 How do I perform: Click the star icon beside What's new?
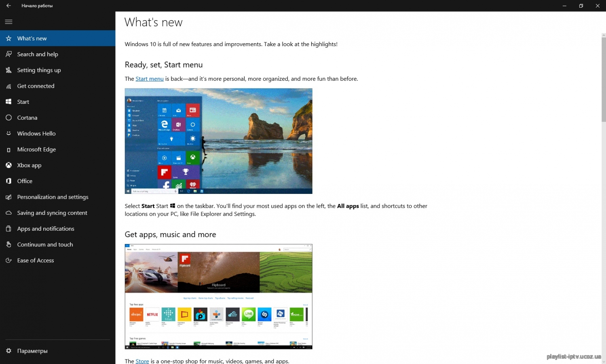pos(8,38)
